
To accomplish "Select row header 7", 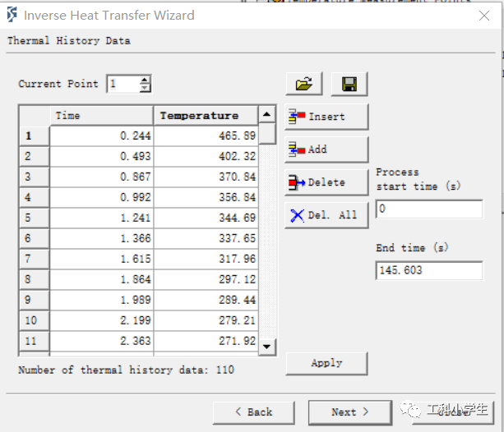I will (x=35, y=260).
